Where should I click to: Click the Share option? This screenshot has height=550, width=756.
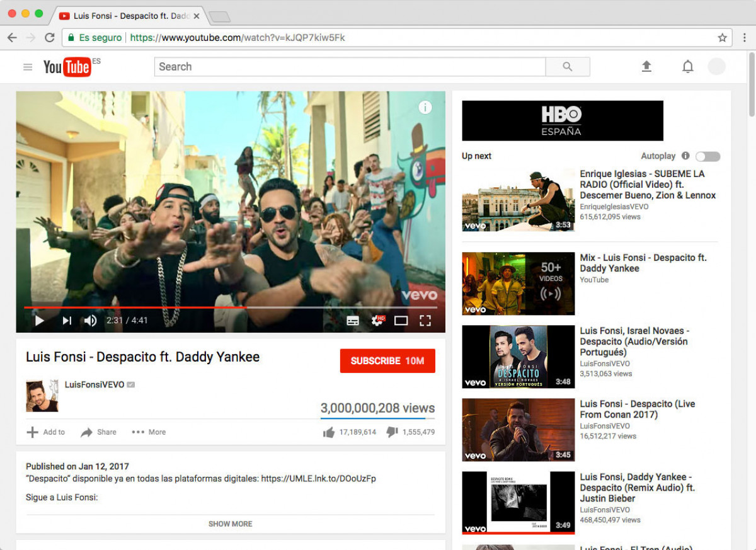[x=98, y=432]
